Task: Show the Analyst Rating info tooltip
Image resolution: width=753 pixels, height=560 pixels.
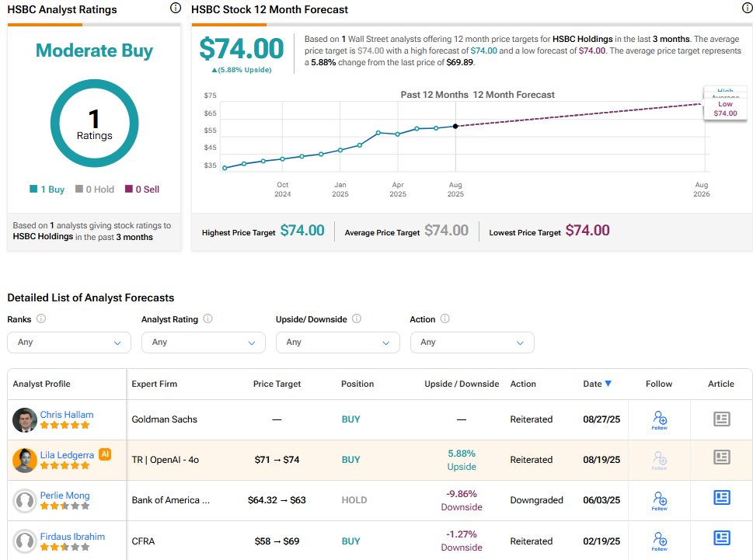Action: pos(208,318)
